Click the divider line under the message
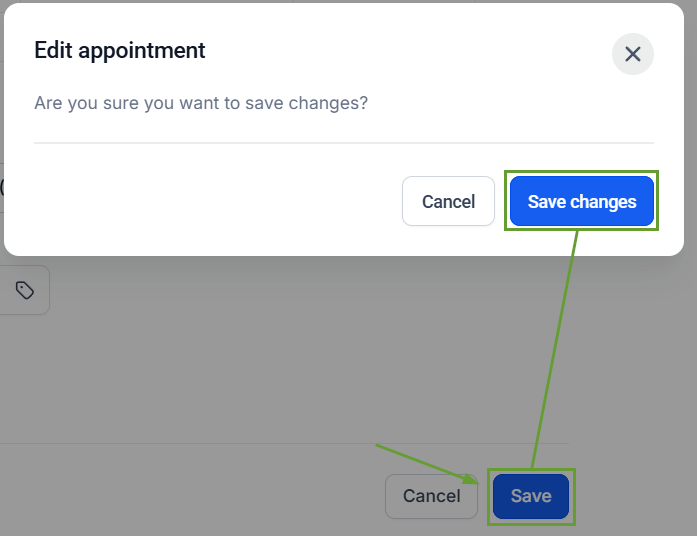697x536 pixels. coord(344,143)
